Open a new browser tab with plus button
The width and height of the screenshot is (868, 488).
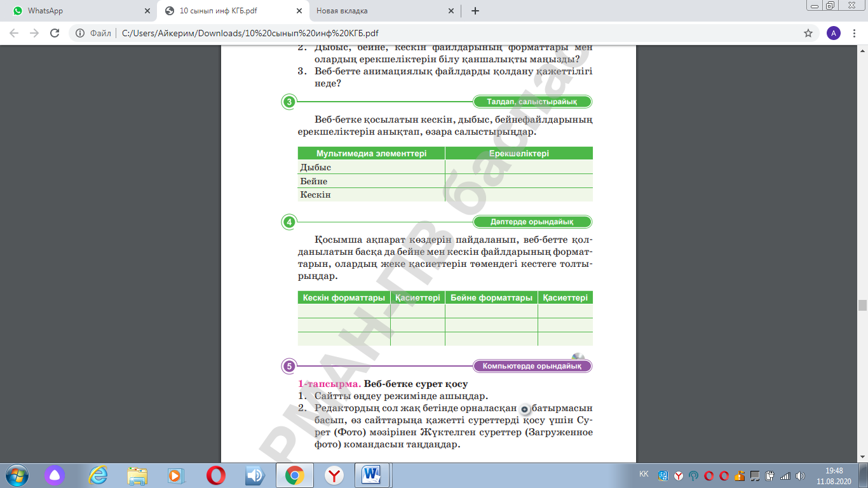pyautogui.click(x=475, y=11)
